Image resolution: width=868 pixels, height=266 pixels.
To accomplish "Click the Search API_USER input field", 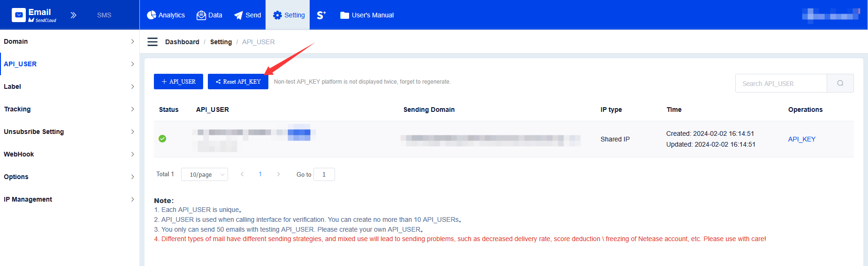I will (x=781, y=83).
